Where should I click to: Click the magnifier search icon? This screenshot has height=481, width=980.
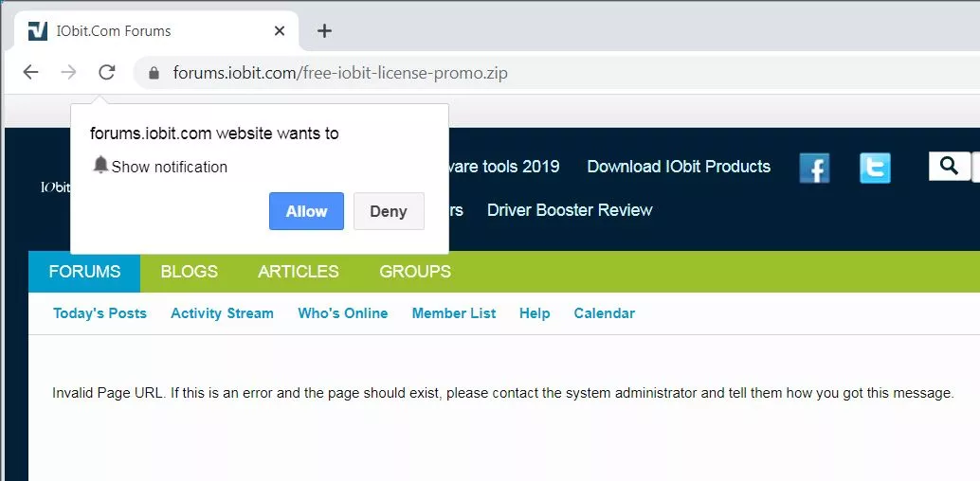point(949,167)
